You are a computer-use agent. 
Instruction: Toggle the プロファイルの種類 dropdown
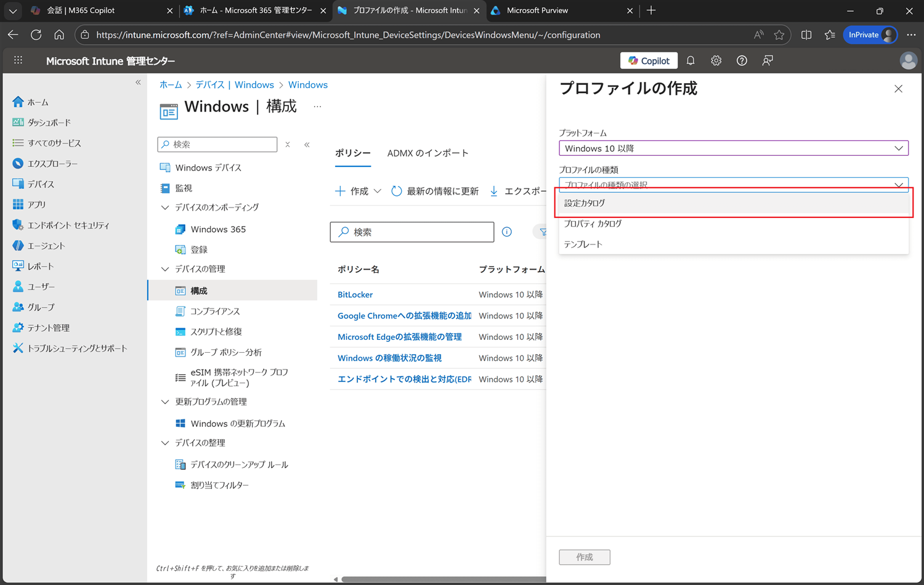click(733, 184)
